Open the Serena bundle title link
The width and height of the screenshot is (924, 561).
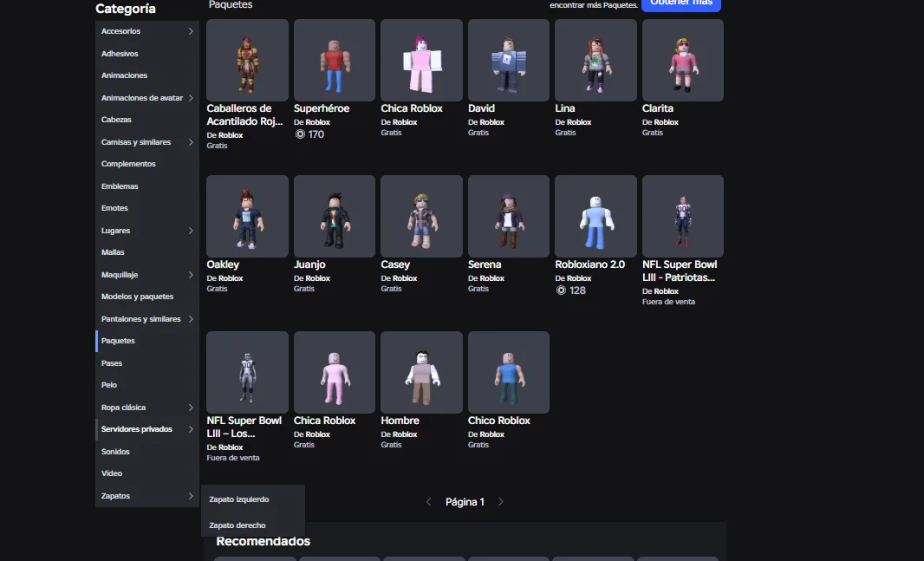486,264
